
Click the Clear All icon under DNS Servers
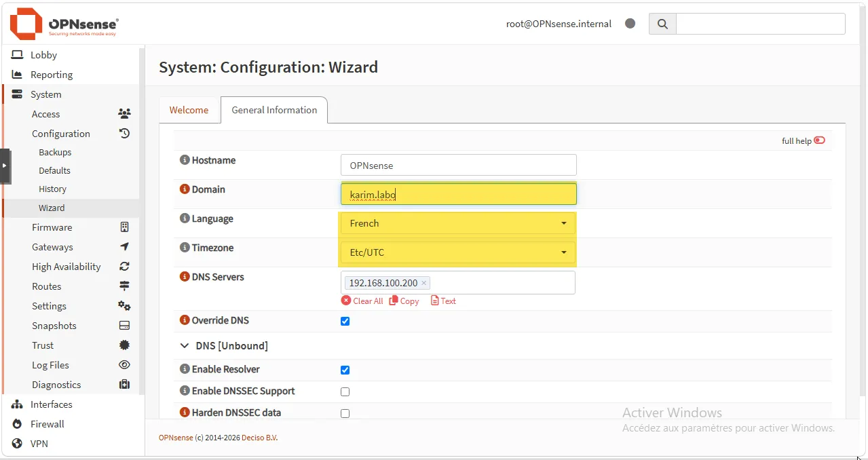coord(346,301)
